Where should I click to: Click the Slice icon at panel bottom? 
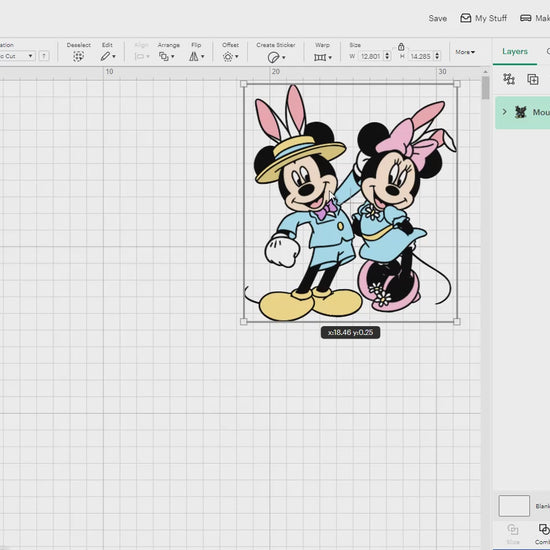512,529
